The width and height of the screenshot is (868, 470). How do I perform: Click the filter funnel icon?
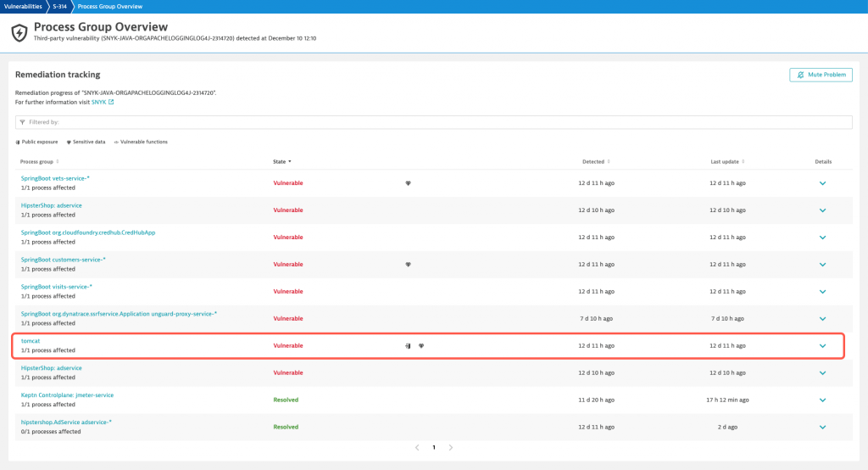(x=22, y=122)
